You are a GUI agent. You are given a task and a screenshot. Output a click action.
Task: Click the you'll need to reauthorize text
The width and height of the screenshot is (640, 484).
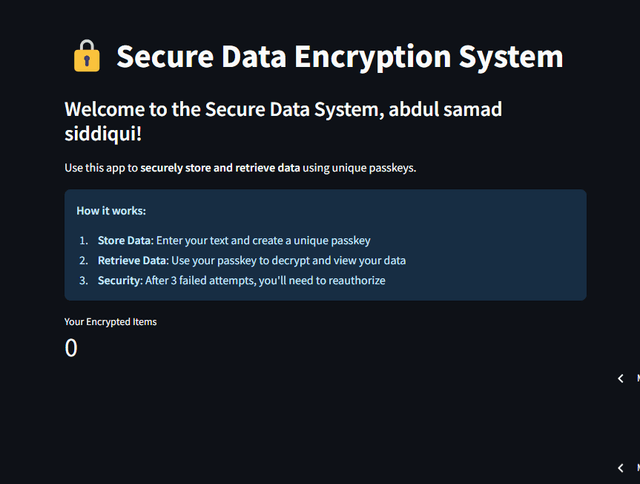pyautogui.click(x=322, y=281)
